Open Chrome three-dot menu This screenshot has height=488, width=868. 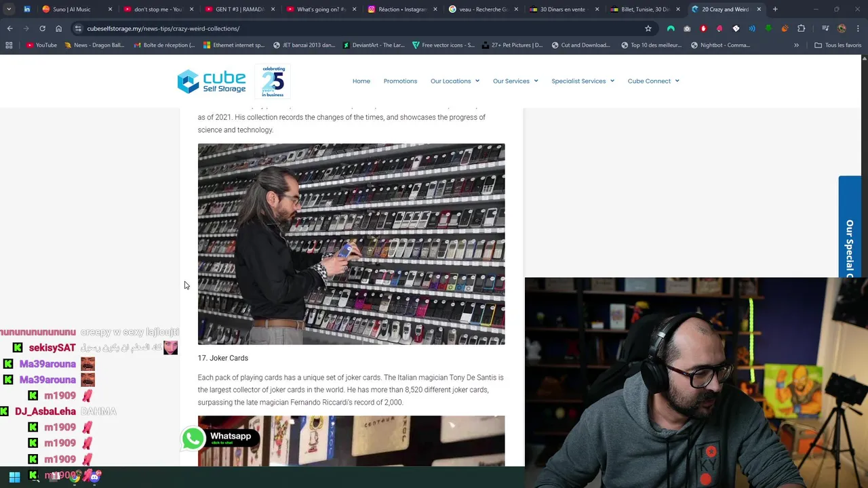tap(858, 28)
